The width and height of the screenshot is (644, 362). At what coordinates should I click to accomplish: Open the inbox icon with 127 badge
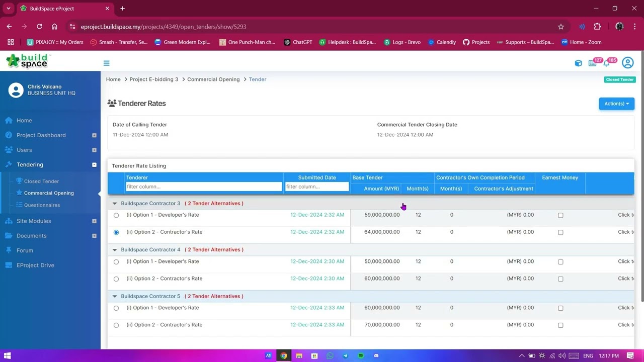pos(592,63)
